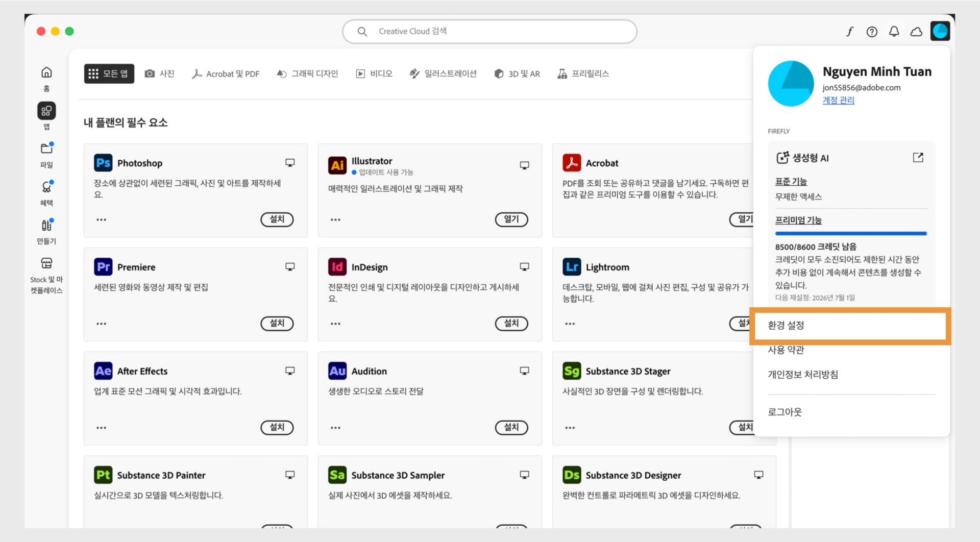Open Stock and Marketplace in sidebar

click(46, 276)
